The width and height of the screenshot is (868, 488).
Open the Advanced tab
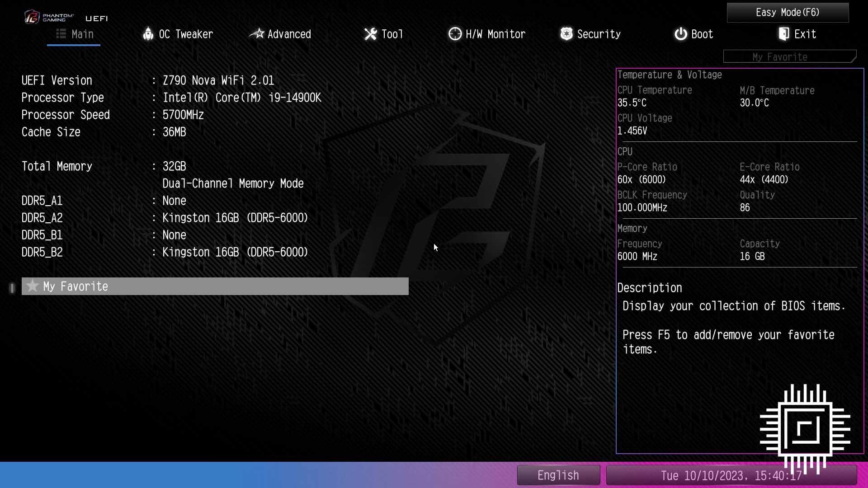(281, 34)
